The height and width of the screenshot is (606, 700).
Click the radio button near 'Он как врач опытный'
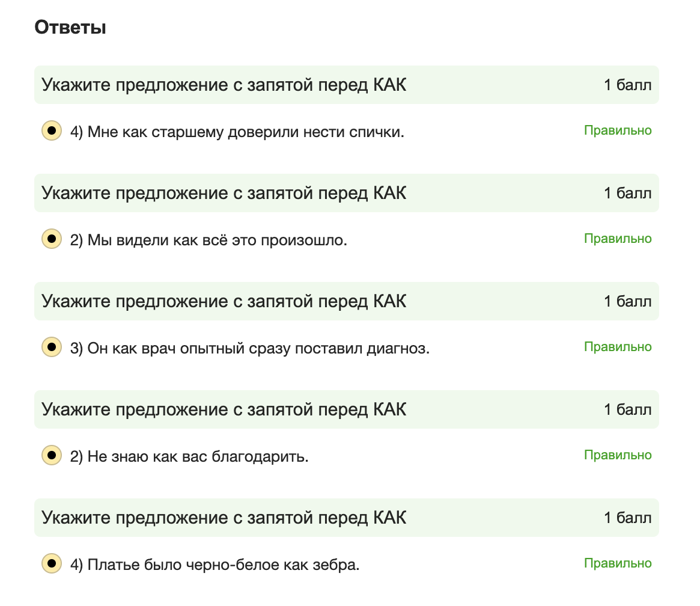tap(52, 346)
